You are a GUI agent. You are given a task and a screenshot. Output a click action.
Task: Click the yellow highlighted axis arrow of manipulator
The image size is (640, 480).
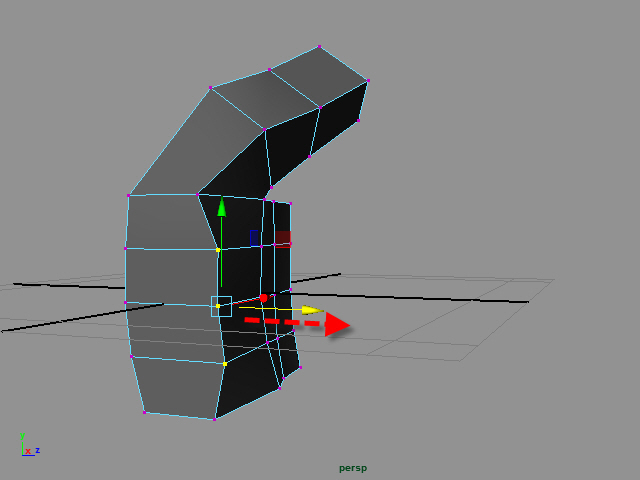pyautogui.click(x=313, y=310)
